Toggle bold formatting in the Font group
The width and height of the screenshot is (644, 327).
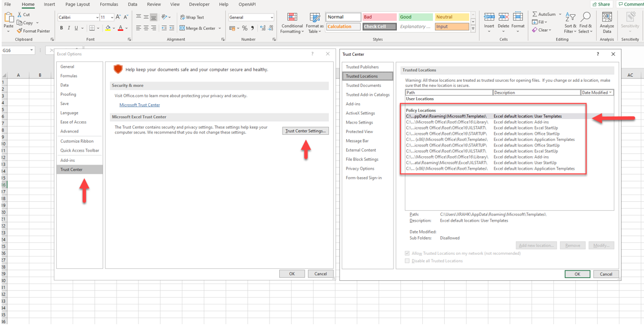61,28
